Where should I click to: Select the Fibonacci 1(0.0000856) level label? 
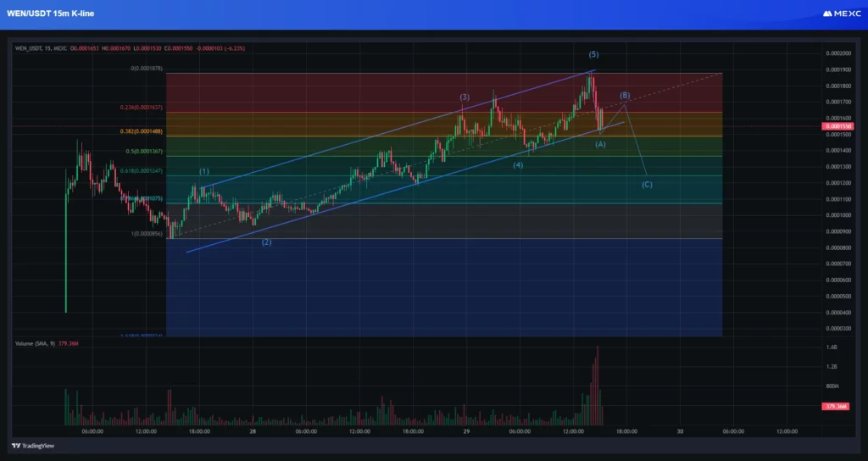(147, 234)
